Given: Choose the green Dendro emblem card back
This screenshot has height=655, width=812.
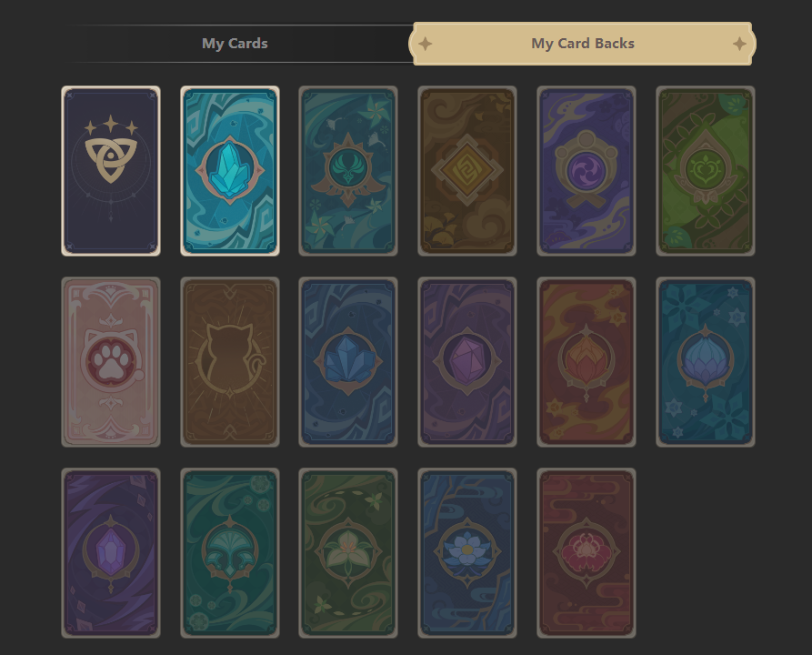Looking at the screenshot, I should pos(706,171).
